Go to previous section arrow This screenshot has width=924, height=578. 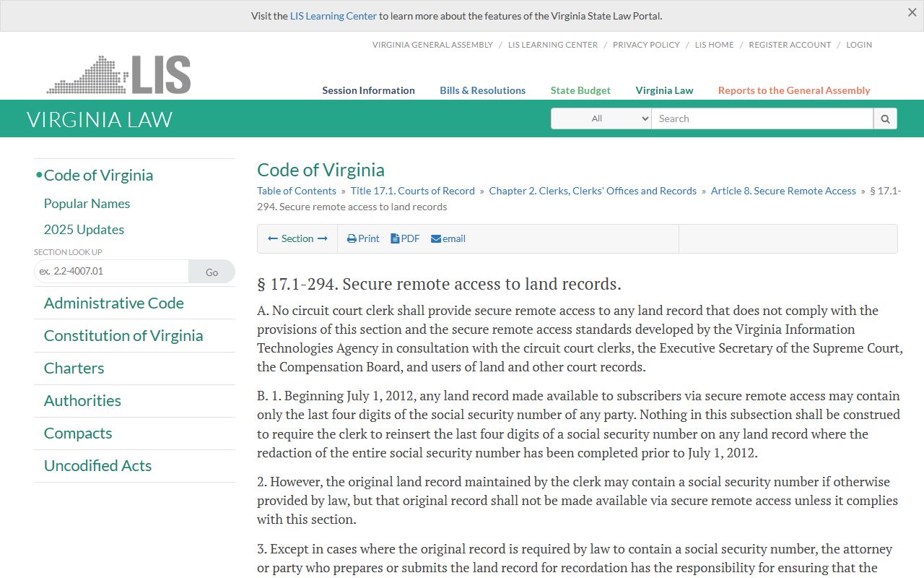(273, 238)
